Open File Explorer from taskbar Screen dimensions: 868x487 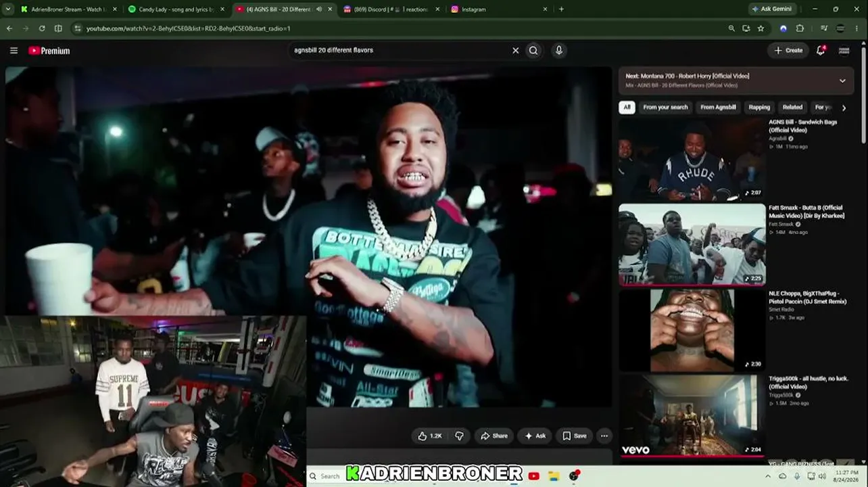[554, 476]
